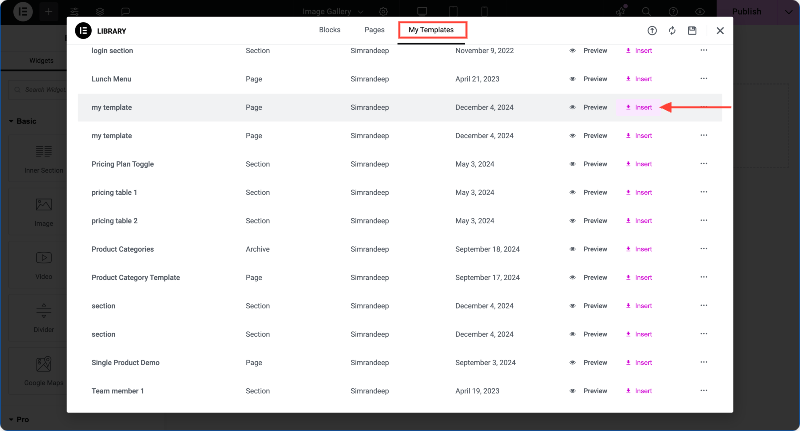Insert the Product Category Template
800x431 pixels.
click(639, 277)
